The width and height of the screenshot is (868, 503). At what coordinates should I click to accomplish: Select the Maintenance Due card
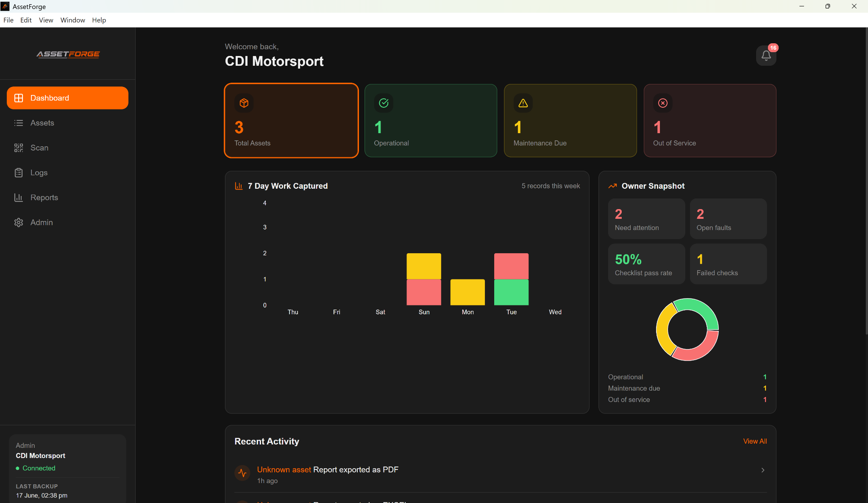pyautogui.click(x=570, y=120)
